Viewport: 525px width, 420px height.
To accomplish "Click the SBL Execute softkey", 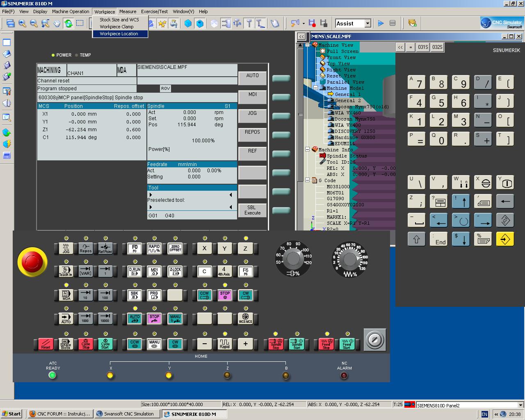I will [x=252, y=210].
